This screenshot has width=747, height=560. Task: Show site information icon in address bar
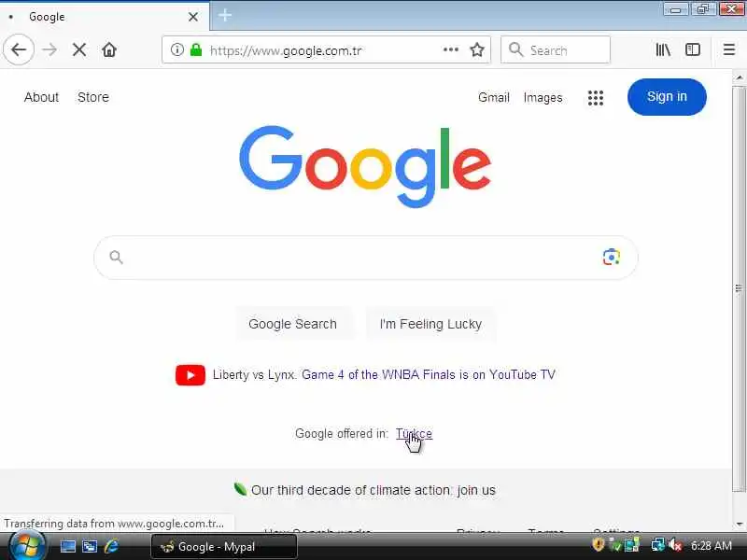coord(176,49)
